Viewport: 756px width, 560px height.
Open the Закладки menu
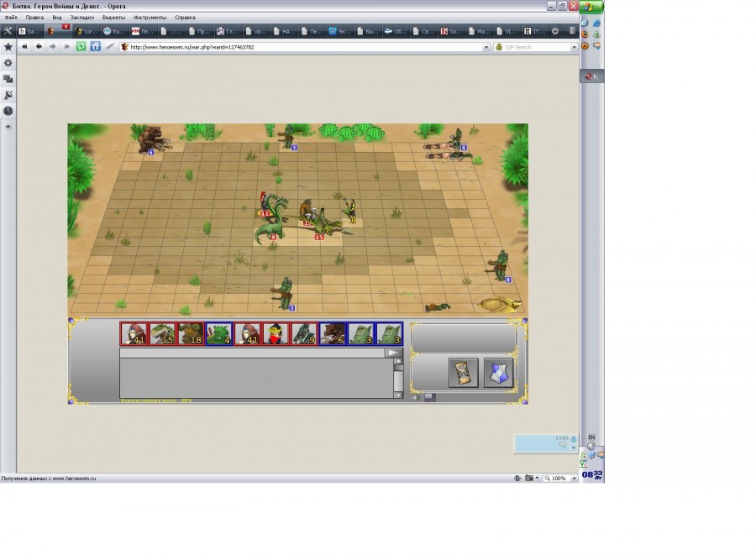82,18
